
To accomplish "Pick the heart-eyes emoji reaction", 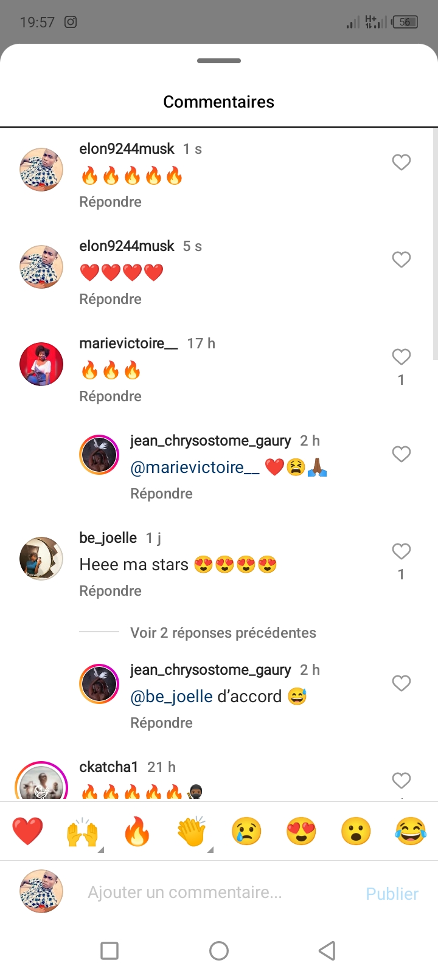I will 301,831.
